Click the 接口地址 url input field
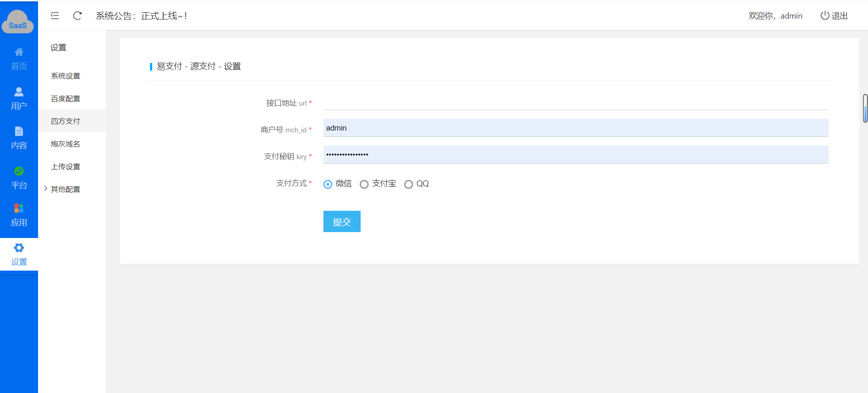The image size is (868, 393). click(x=576, y=102)
